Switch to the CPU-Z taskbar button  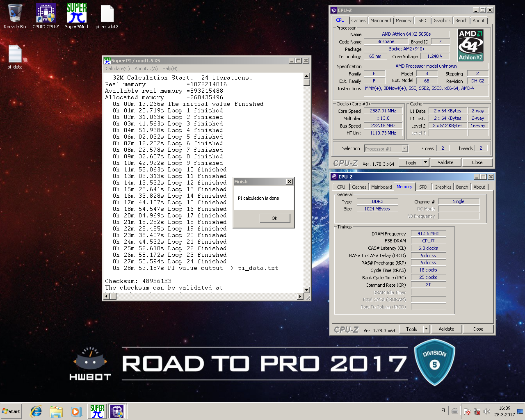[117, 411]
